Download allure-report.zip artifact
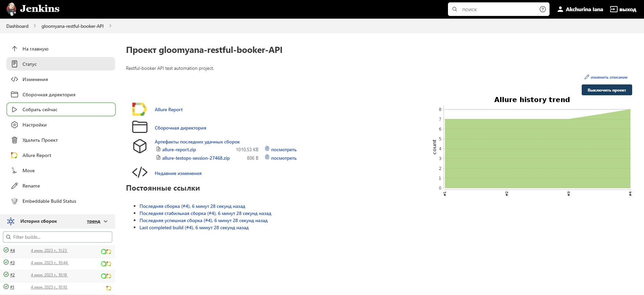The height and width of the screenshot is (295, 644). [x=179, y=150]
